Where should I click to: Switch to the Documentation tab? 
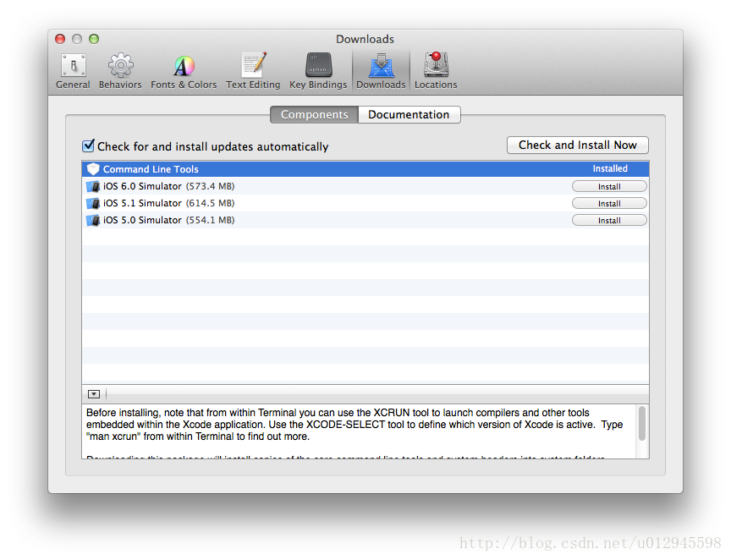[409, 115]
